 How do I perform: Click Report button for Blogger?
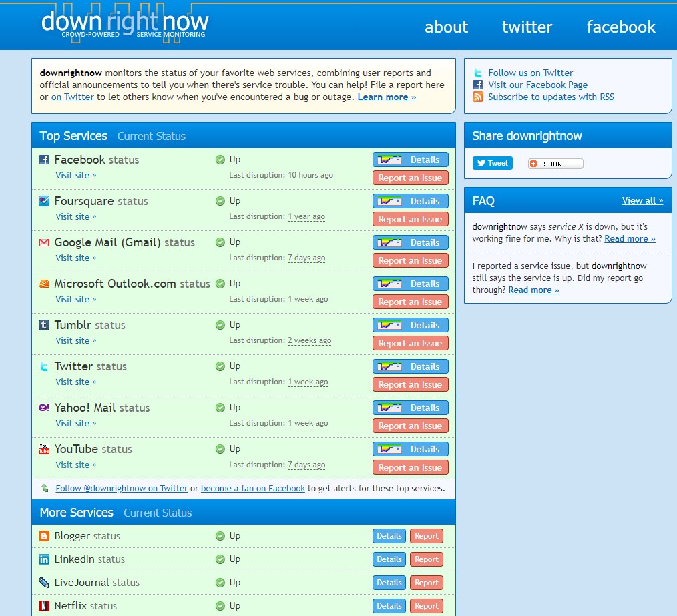(427, 536)
